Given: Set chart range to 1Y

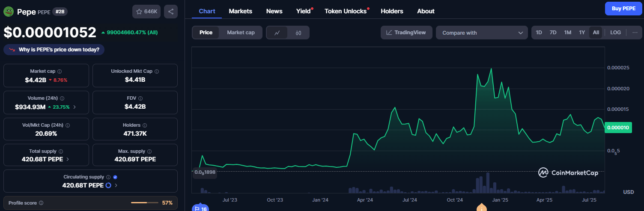Looking at the screenshot, I should pos(582,33).
